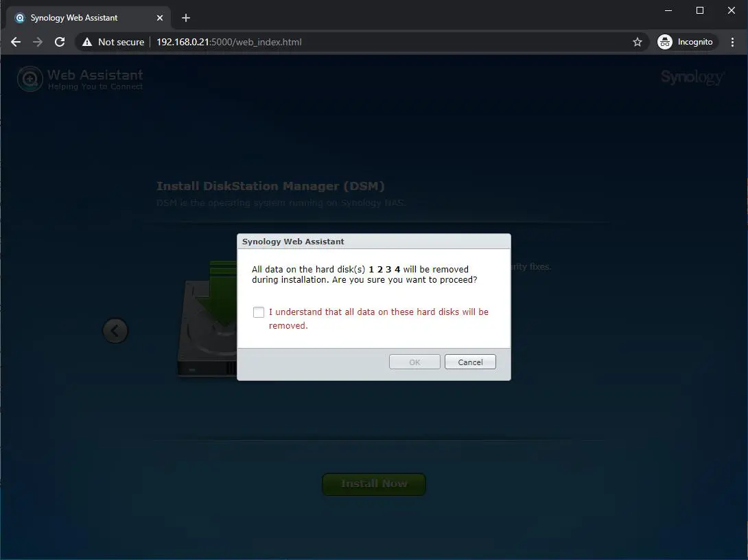Minimize the browser window

668,10
